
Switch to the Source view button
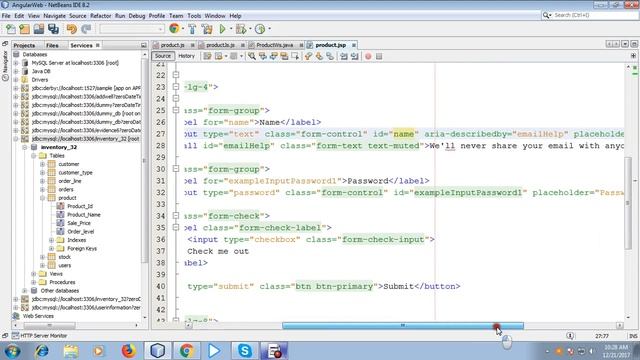click(162, 56)
